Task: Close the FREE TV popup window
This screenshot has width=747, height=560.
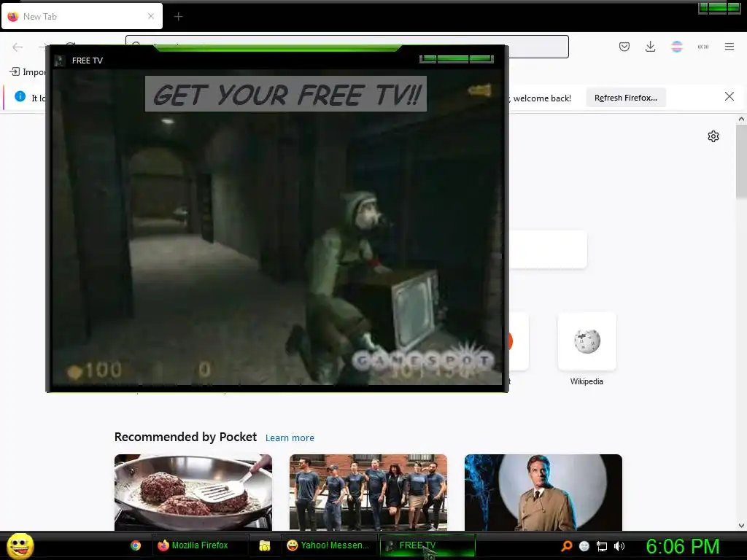Action: pos(480,58)
